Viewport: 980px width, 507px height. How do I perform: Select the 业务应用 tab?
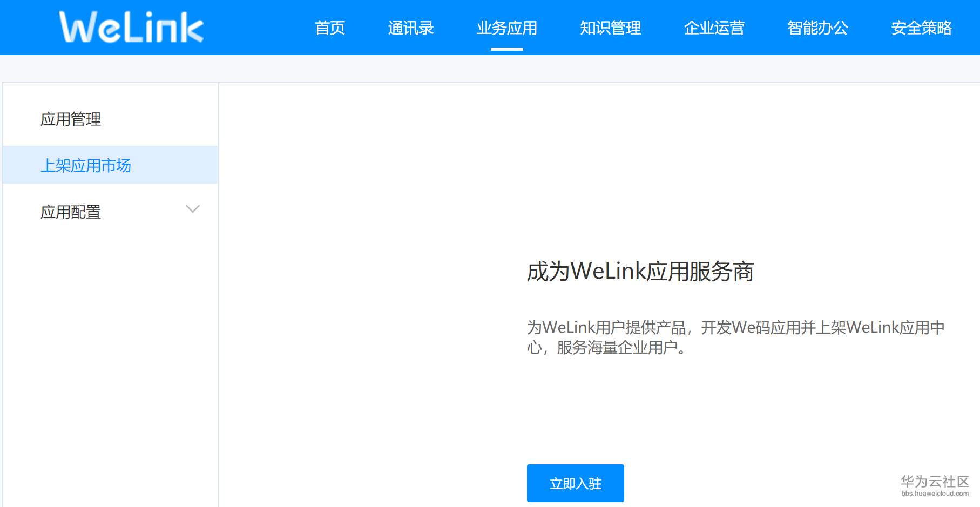click(507, 28)
